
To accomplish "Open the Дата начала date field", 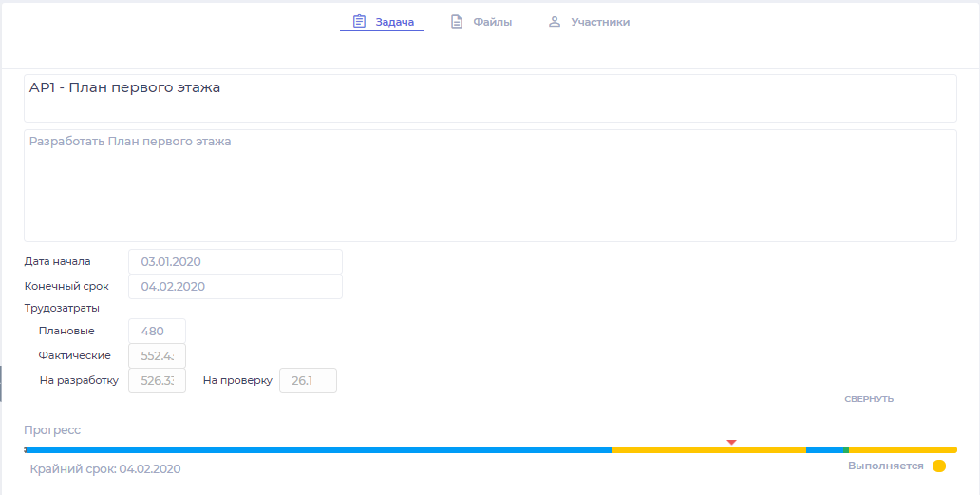I will point(235,261).
